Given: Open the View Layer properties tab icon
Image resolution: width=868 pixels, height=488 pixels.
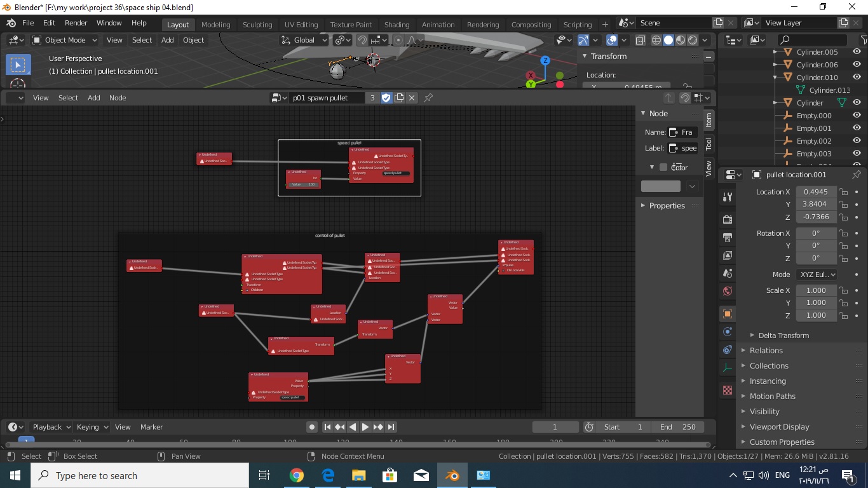Looking at the screenshot, I should [x=728, y=255].
